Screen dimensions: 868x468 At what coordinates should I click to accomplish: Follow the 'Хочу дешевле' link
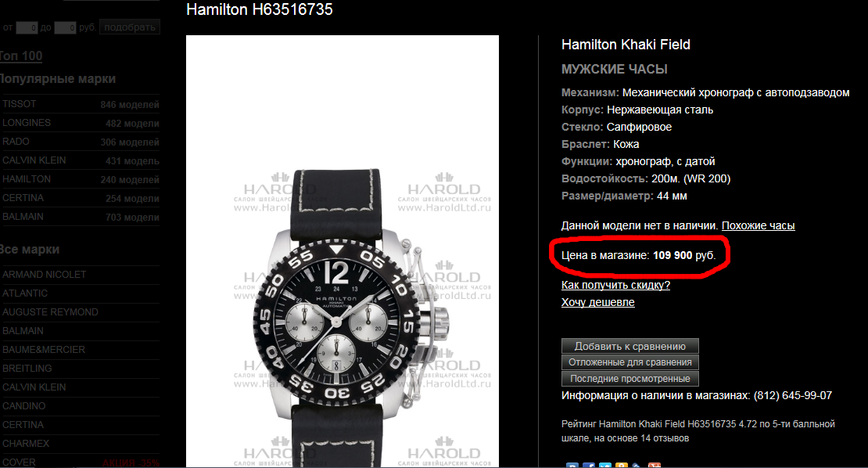598,302
